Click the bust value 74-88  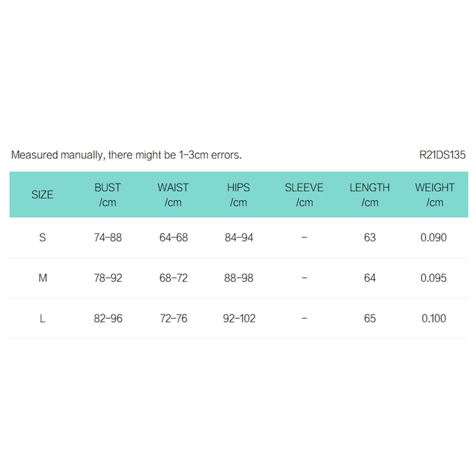tap(108, 237)
